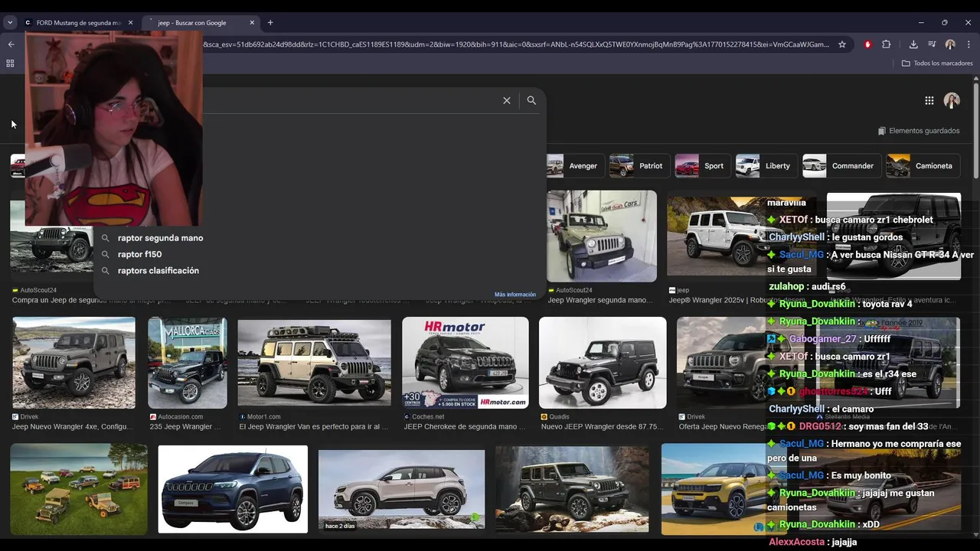Open the Extensions puzzle icon
Screen dimensions: 980x551
887,44
